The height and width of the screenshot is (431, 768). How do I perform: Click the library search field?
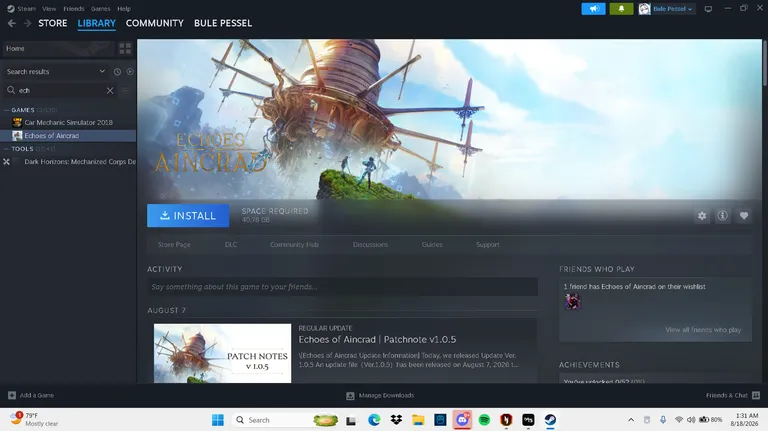pos(61,91)
